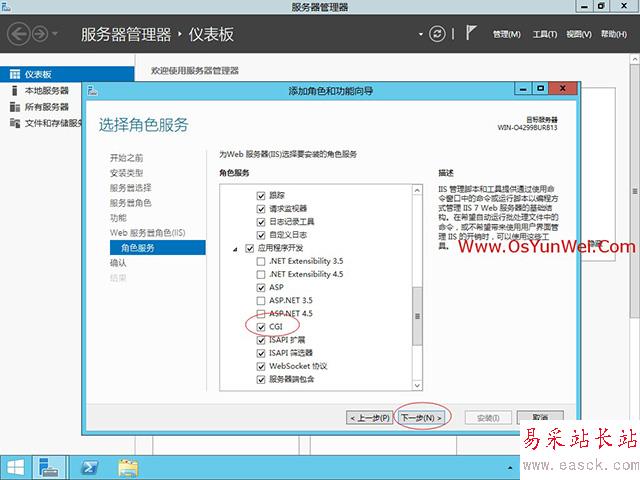This screenshot has width=640, height=480.
Task: Open the 工具(T) menu
Action: click(x=544, y=34)
